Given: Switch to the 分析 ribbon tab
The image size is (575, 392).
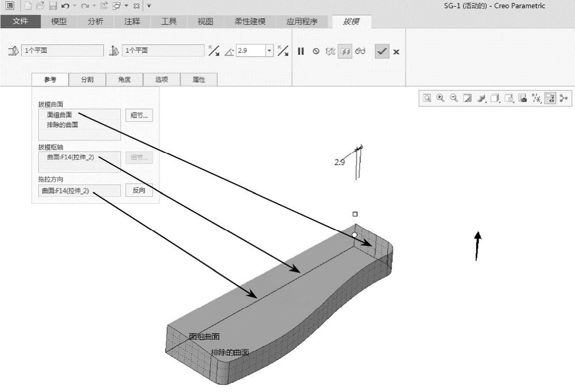Looking at the screenshot, I should coord(96,21).
